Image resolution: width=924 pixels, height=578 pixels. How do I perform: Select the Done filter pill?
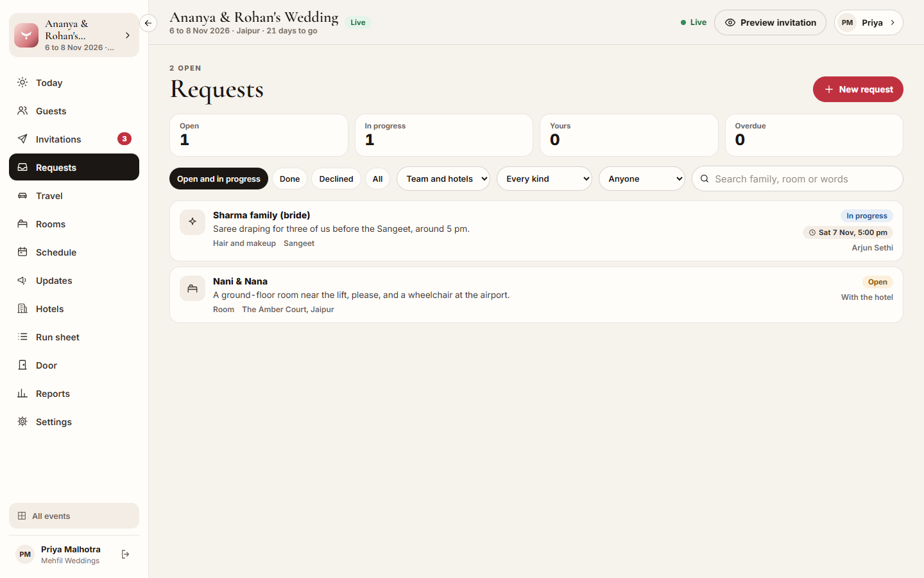289,179
